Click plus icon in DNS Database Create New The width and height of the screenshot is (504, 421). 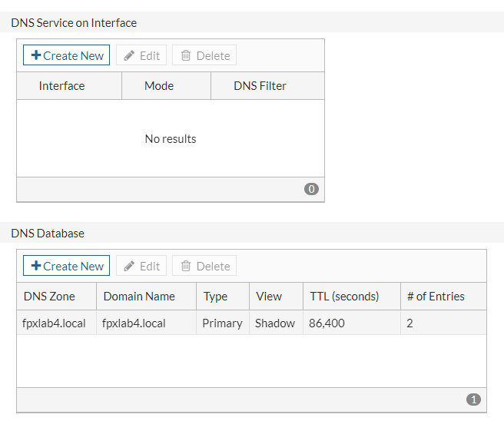[x=35, y=266]
